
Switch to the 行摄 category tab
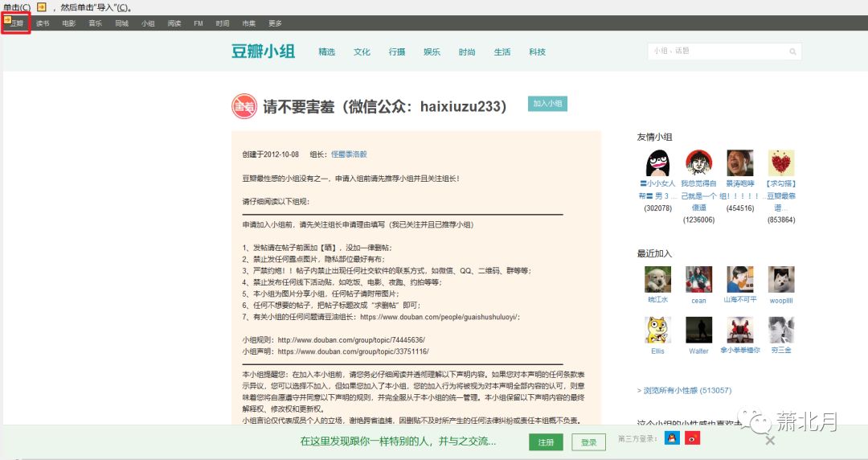point(397,51)
